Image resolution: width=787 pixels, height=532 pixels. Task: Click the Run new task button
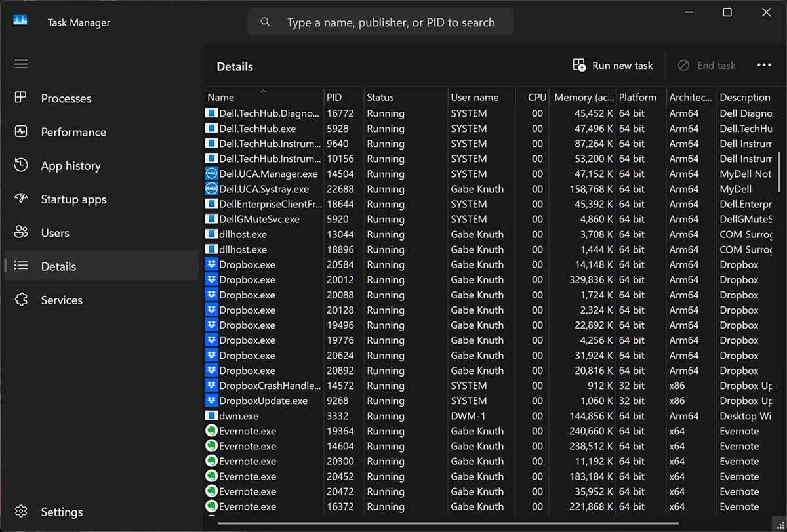coord(613,65)
